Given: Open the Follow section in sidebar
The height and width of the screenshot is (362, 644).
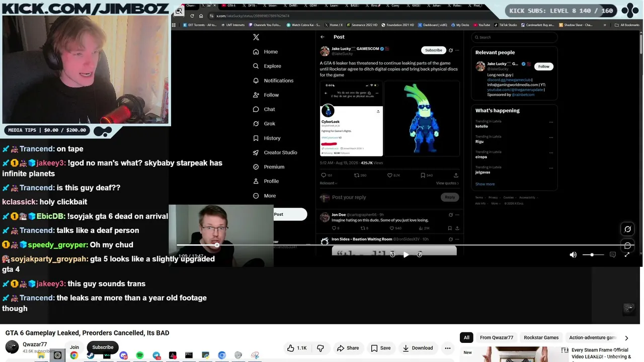Looking at the screenshot, I should 266,95.
